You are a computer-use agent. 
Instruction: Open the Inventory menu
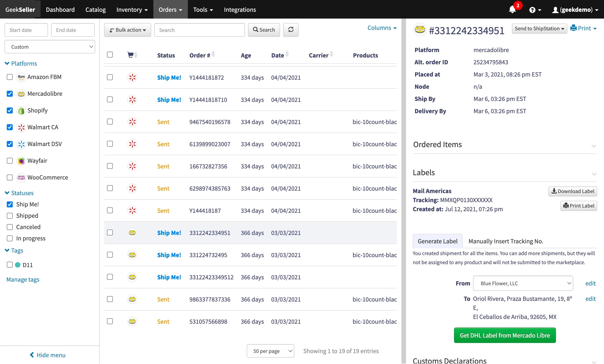tap(132, 10)
